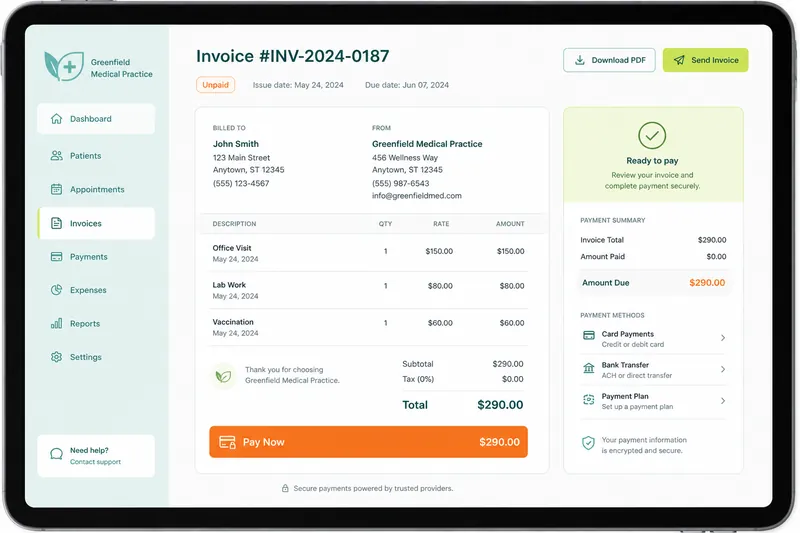Click the Payments card icon in sidebar
Image resolution: width=800 pixels, height=533 pixels.
(56, 257)
